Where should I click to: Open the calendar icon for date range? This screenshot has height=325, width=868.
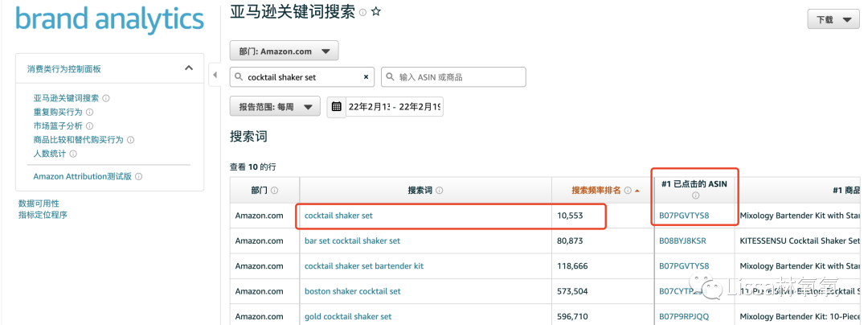[x=337, y=106]
